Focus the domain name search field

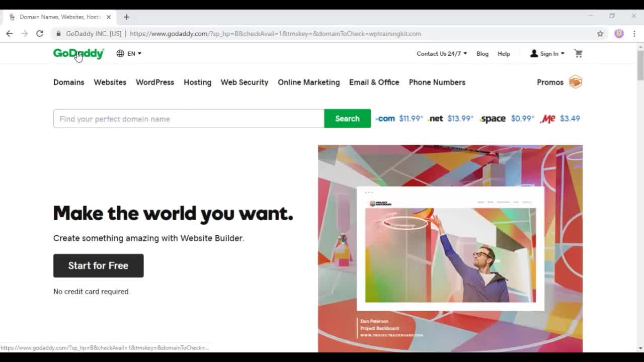point(189,119)
